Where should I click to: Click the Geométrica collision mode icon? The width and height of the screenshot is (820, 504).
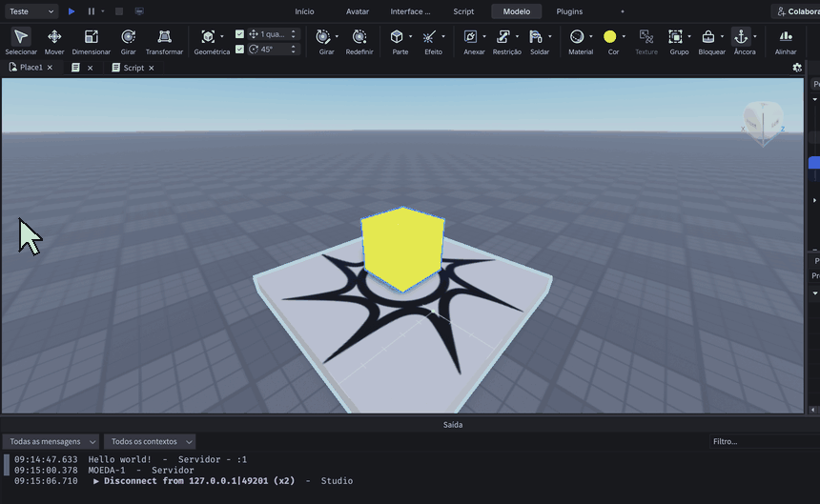208,36
